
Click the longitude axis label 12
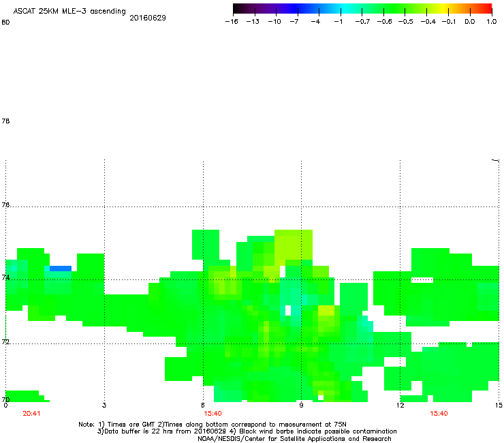click(400, 406)
